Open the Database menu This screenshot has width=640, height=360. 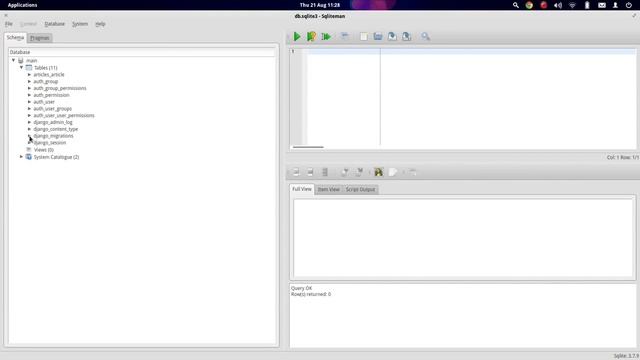(55, 24)
